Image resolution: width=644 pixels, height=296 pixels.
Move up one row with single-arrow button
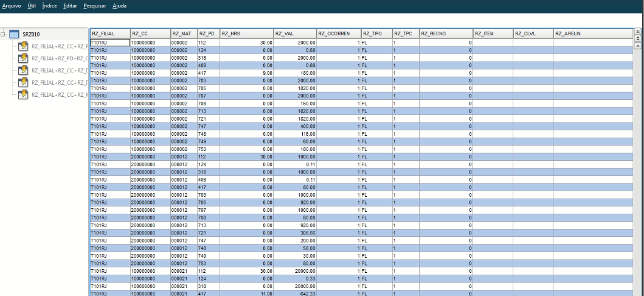pos(637,45)
